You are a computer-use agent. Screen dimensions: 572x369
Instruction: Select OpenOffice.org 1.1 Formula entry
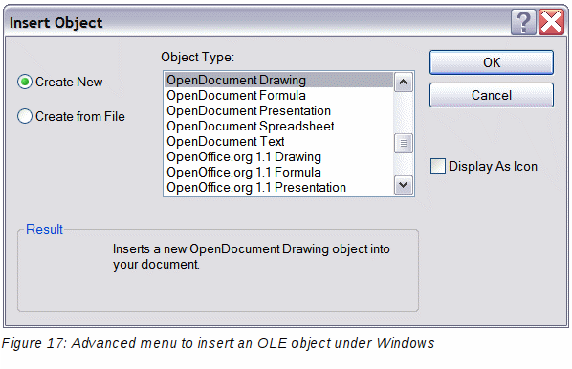(x=279, y=172)
